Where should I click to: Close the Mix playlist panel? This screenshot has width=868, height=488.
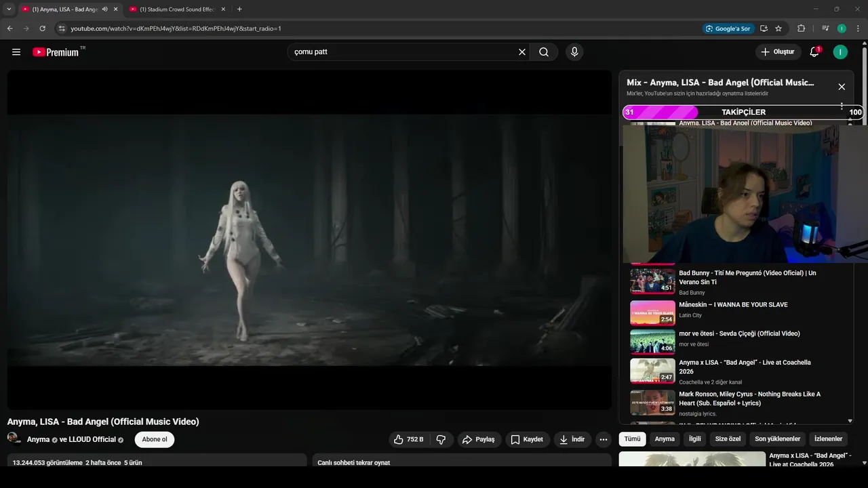coord(842,87)
